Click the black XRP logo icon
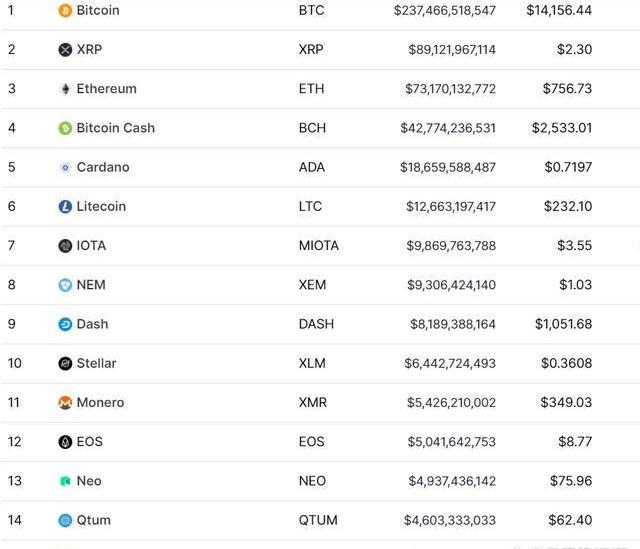Viewport: 640px width, 549px height. [65, 50]
